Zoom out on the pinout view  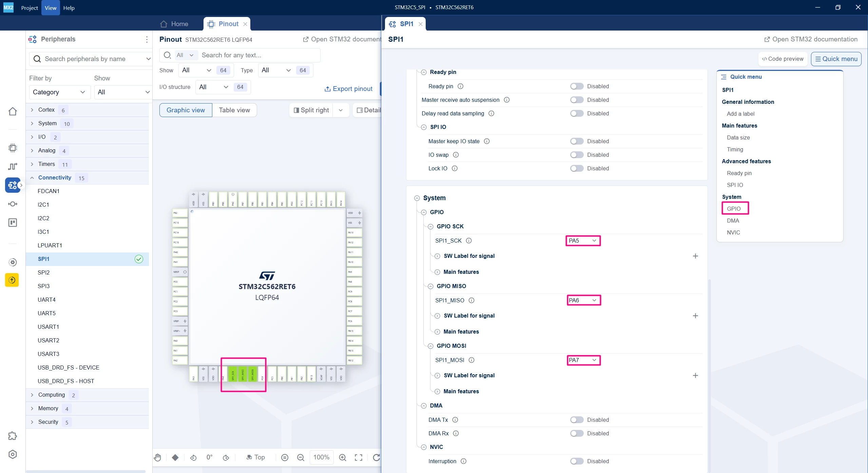301,457
